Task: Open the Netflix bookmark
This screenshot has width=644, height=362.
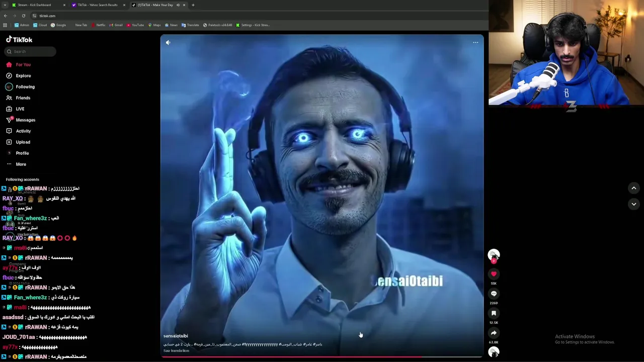Action: point(99,25)
